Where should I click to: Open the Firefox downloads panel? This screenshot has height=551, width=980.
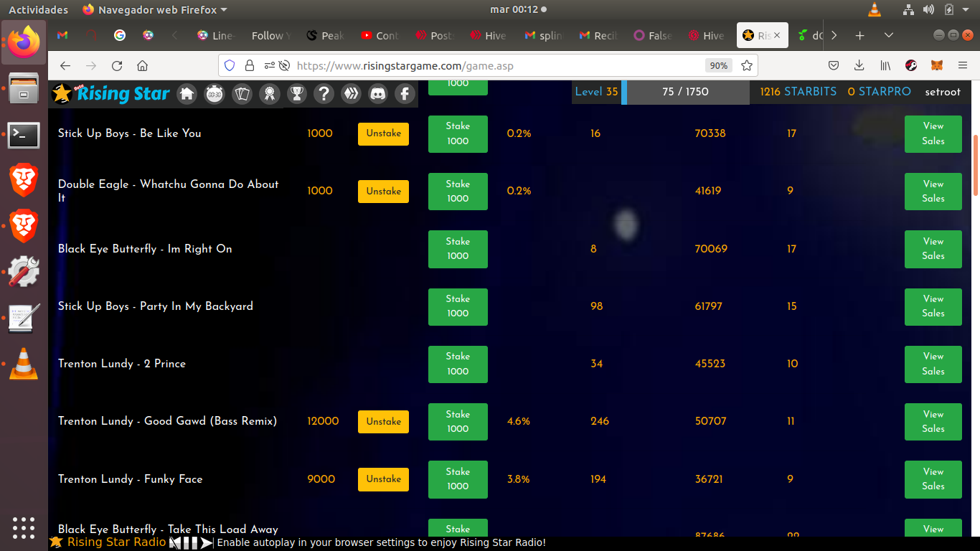859,65
